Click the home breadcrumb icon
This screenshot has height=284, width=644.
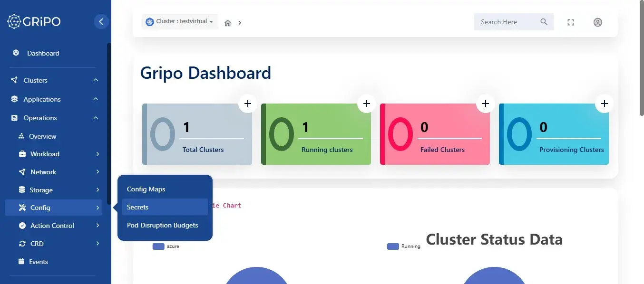click(228, 23)
